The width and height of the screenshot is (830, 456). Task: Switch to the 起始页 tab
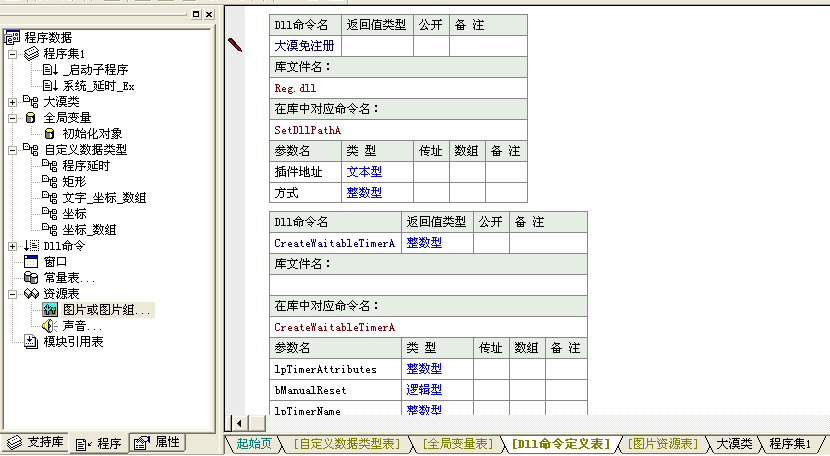[x=253, y=443]
